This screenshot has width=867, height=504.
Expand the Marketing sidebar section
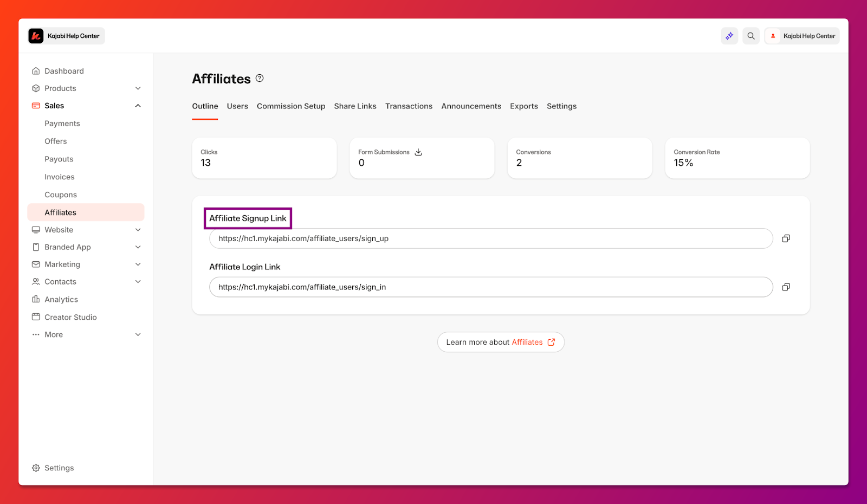coord(138,264)
